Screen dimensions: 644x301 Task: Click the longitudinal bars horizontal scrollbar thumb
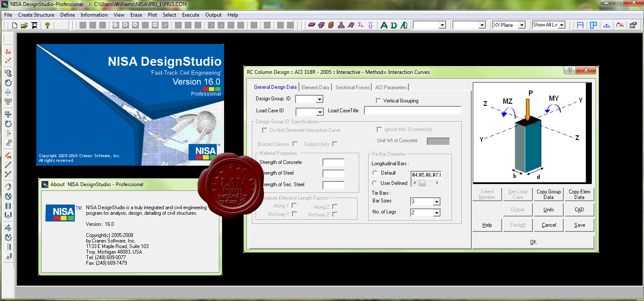(x=422, y=183)
